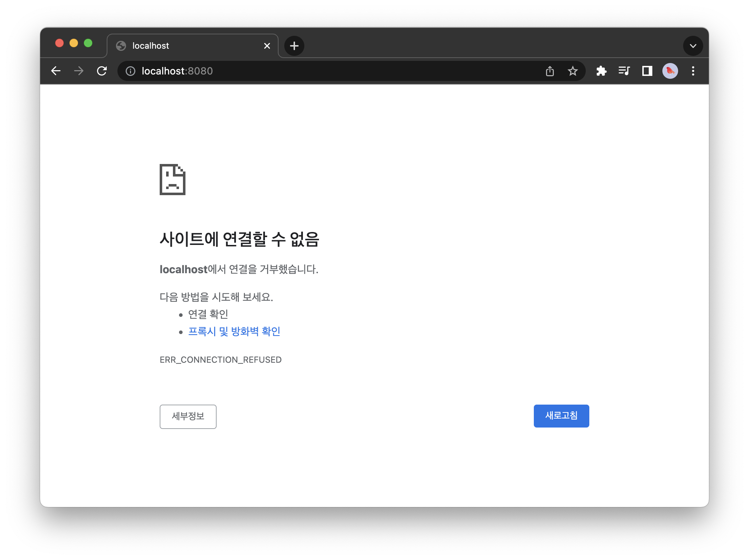Click the sad page error icon
This screenshot has height=560, width=749.
point(173,179)
